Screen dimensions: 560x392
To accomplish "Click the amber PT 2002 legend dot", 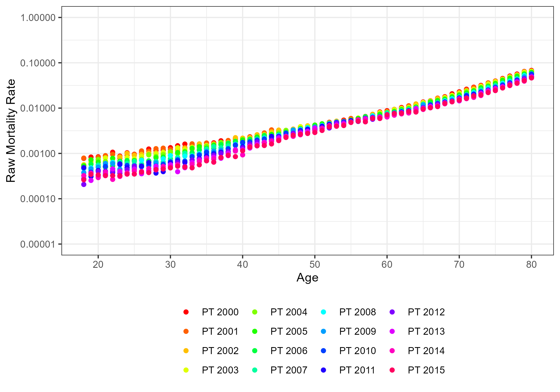I will tap(186, 351).
